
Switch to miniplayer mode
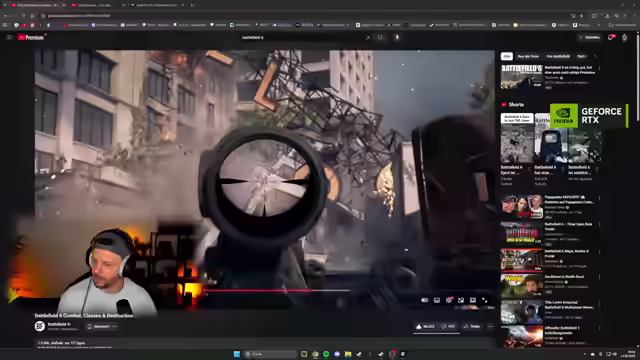click(461, 300)
